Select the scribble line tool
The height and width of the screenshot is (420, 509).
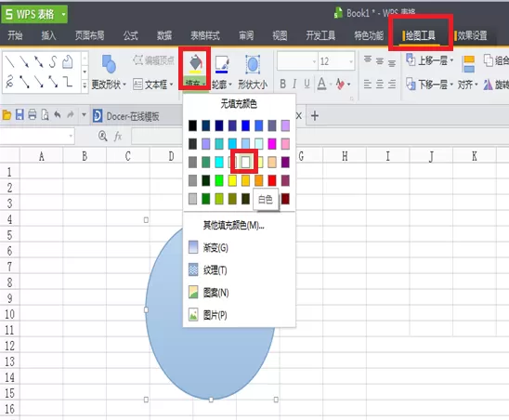click(9, 82)
